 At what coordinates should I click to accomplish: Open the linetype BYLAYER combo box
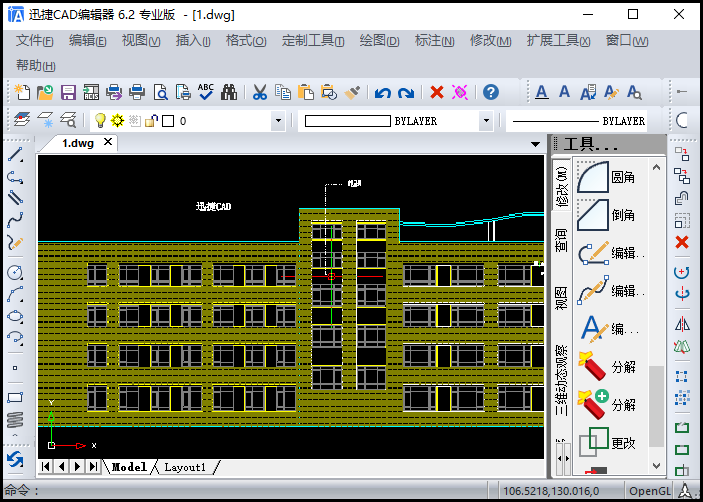click(576, 121)
